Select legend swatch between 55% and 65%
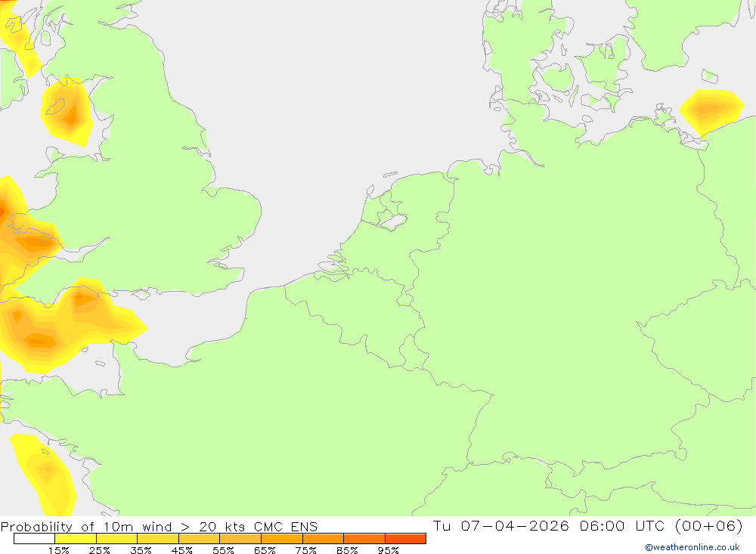The width and height of the screenshot is (756, 554). pos(240,539)
